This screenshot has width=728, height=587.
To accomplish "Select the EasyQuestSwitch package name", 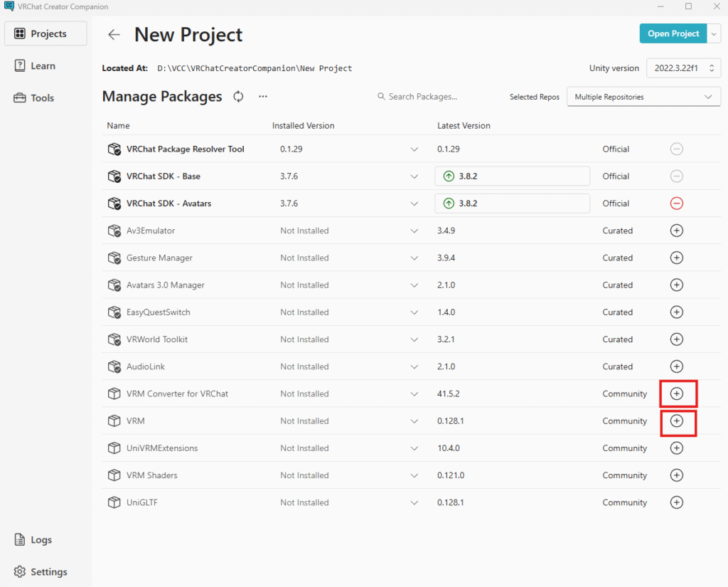I will click(x=159, y=312).
